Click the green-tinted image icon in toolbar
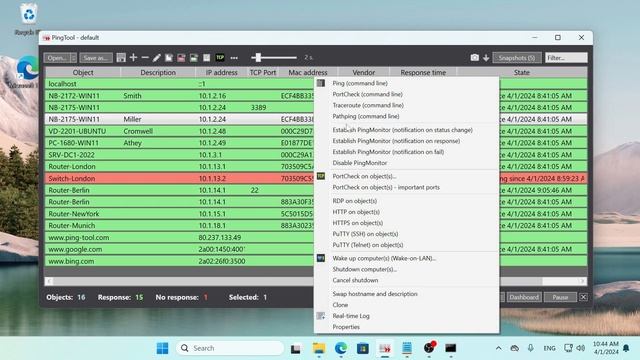Viewport: 640px width, 360px height. tap(193, 58)
